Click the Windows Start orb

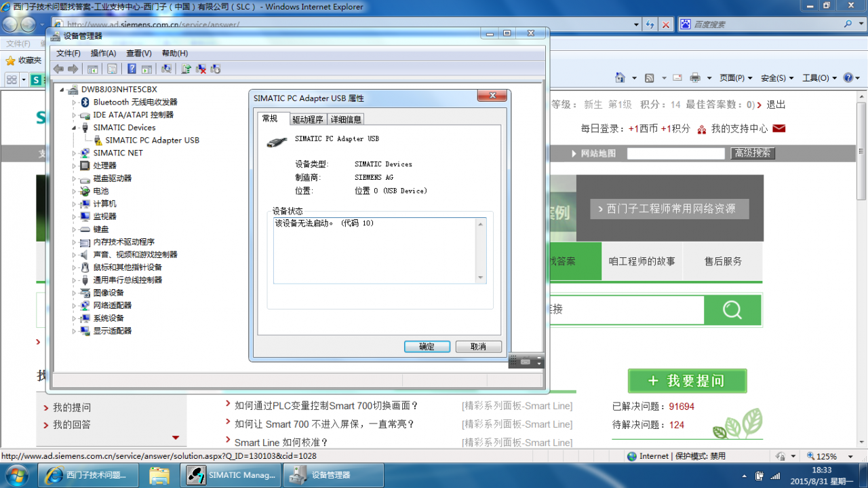coord(16,474)
